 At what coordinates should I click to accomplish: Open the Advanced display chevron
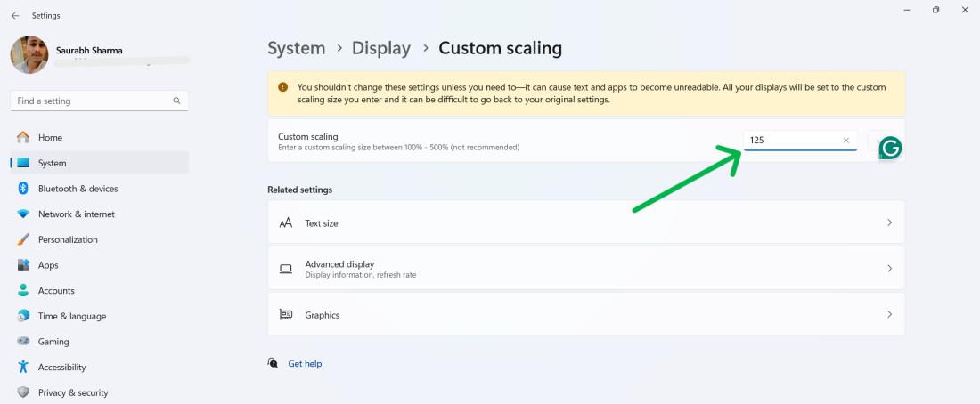pyautogui.click(x=889, y=269)
